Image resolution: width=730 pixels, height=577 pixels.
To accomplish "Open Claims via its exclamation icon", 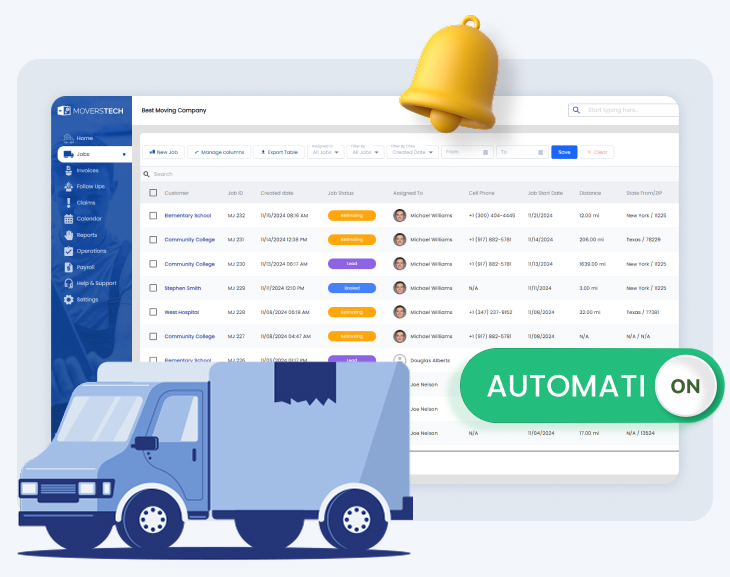I will (x=68, y=203).
